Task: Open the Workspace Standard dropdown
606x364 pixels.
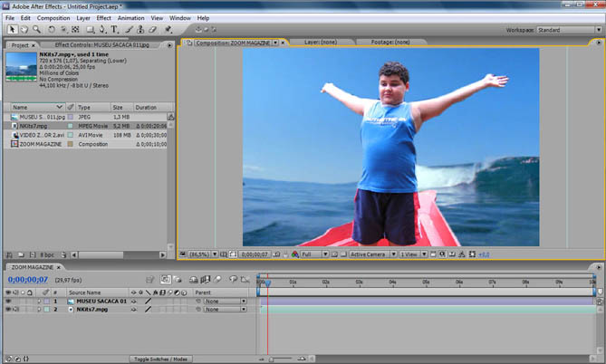Action: click(567, 29)
